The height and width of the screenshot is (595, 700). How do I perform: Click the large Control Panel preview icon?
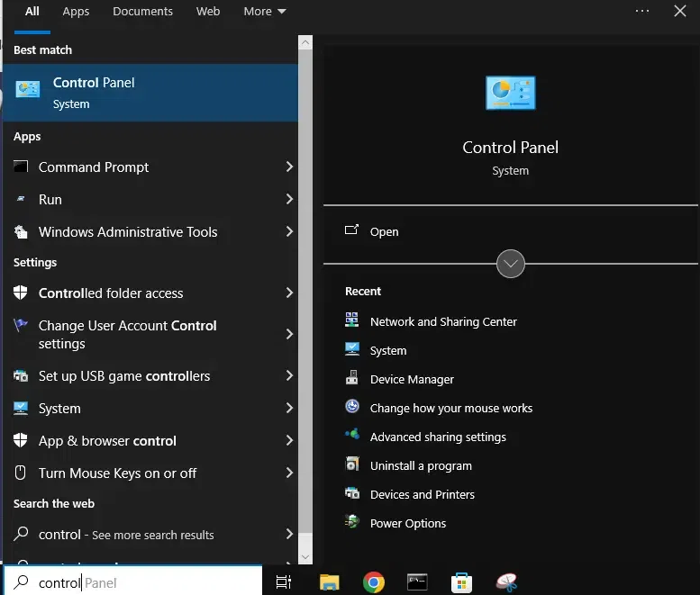click(x=510, y=93)
